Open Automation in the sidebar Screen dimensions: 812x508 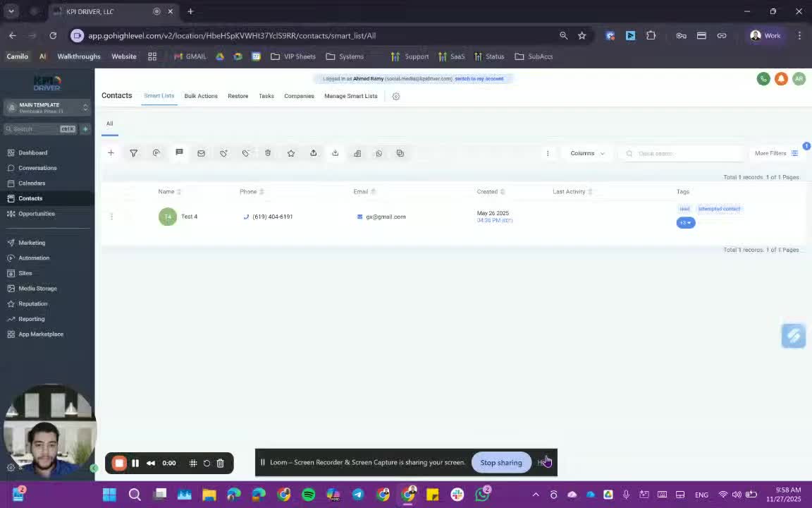point(34,258)
